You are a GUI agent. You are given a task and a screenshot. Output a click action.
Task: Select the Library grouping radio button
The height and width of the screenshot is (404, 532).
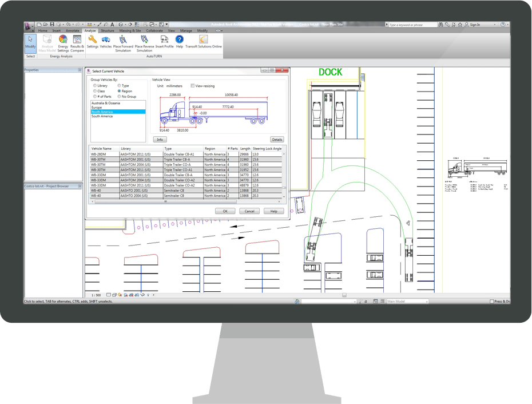[x=95, y=86]
